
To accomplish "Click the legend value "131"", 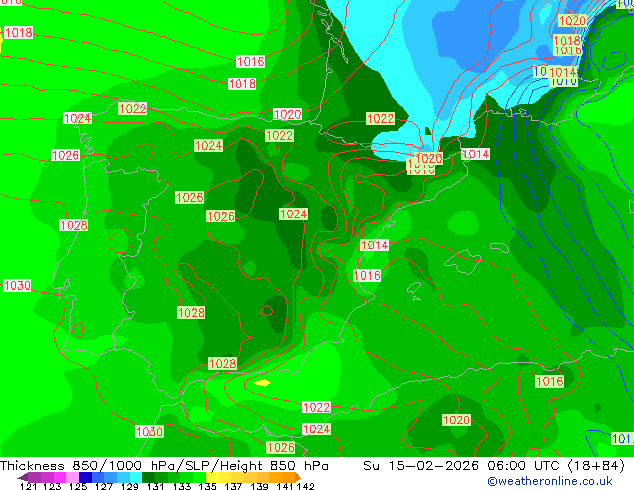I will pos(155,486).
